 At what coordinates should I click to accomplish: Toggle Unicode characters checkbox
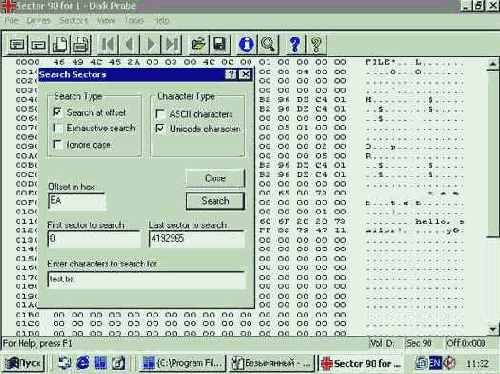click(160, 129)
